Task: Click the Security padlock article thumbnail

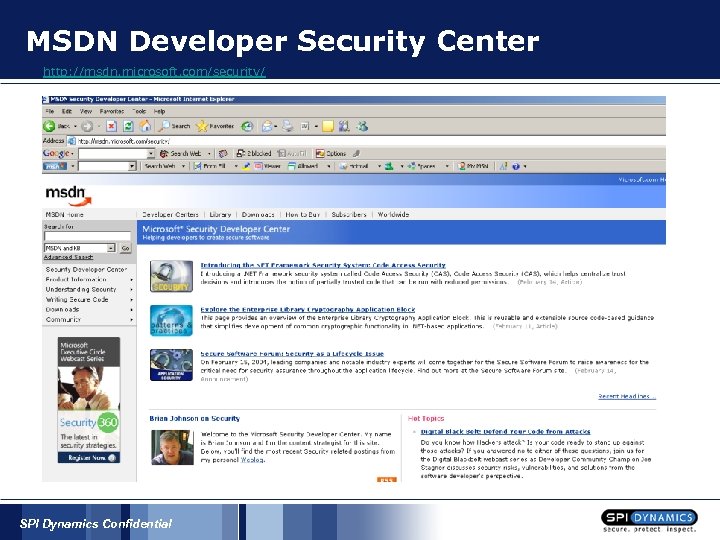Action: pos(171,276)
